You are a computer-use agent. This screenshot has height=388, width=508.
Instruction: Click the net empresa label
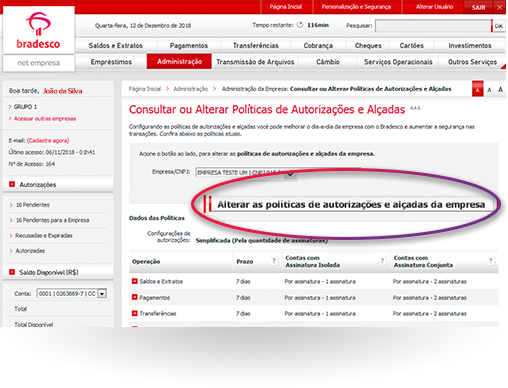39,63
